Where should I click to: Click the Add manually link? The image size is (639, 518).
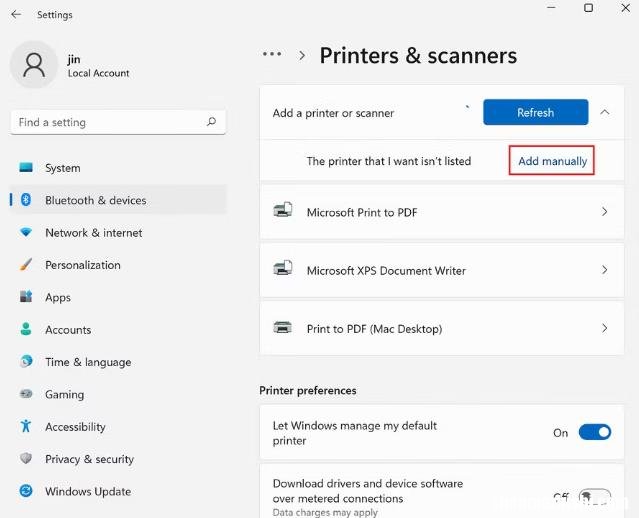coord(552,161)
